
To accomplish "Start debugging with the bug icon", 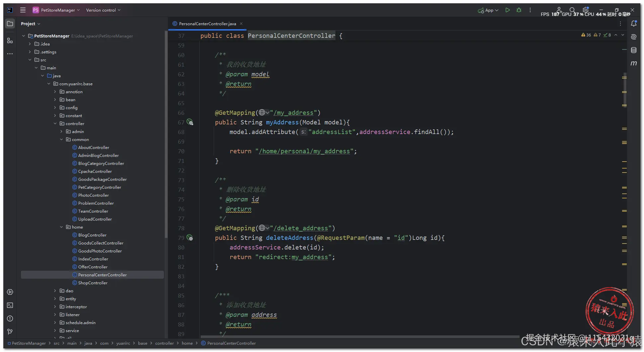I will click(519, 10).
